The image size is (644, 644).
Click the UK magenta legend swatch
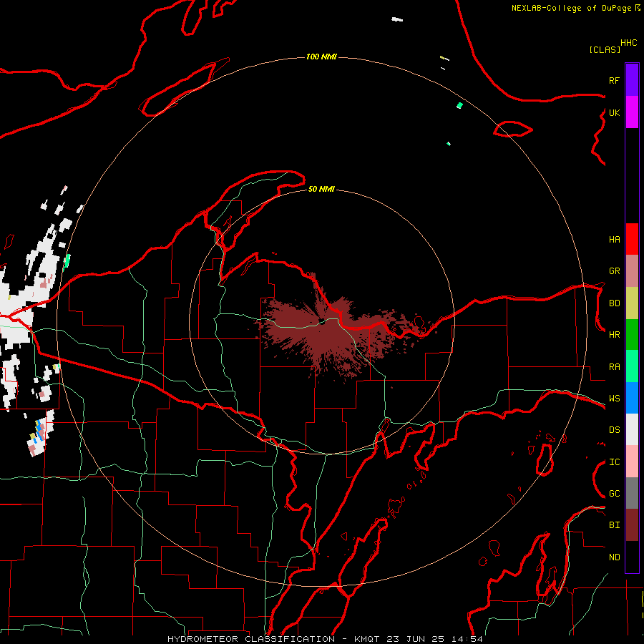coord(632,112)
